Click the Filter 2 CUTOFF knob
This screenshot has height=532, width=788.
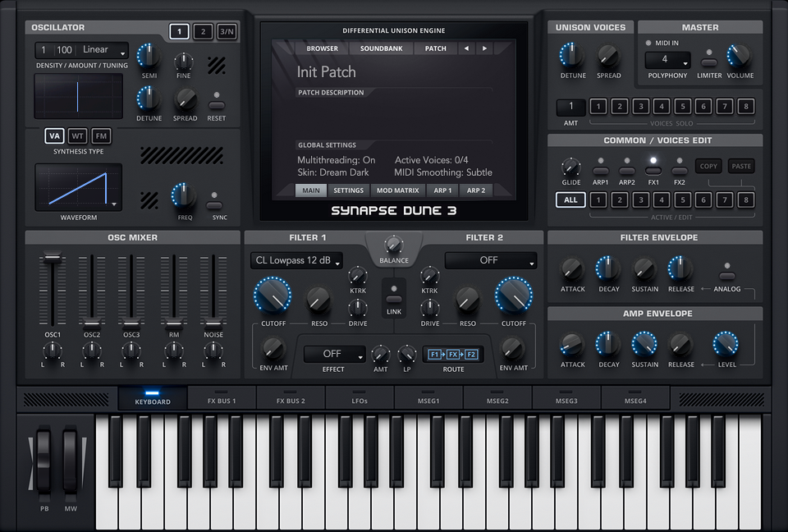point(514,296)
